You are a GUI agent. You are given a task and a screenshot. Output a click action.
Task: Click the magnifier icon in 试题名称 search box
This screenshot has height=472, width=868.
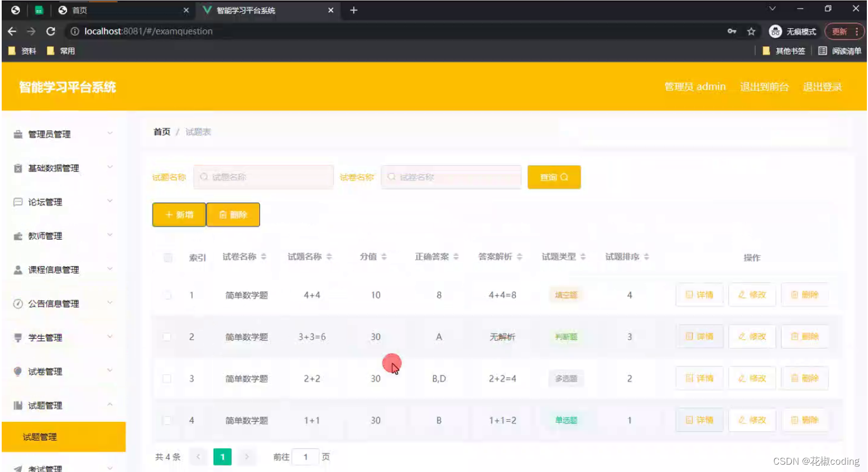pyautogui.click(x=203, y=177)
